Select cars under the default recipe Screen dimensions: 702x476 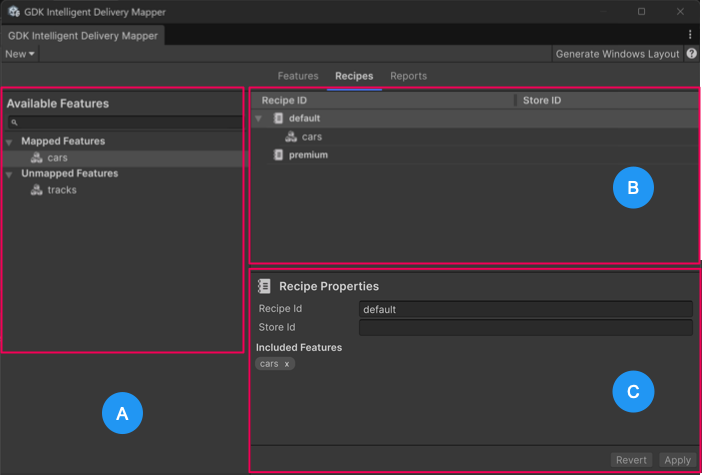tap(475, 137)
